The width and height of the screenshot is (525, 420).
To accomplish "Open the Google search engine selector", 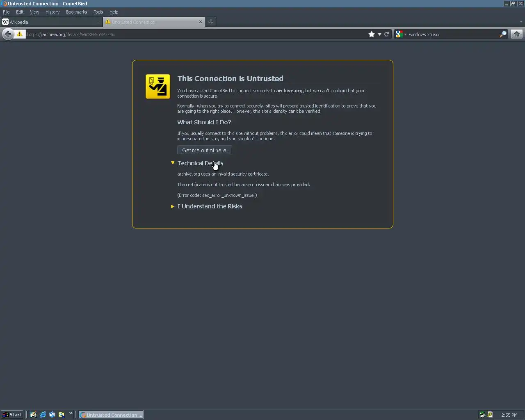I will tap(400, 34).
